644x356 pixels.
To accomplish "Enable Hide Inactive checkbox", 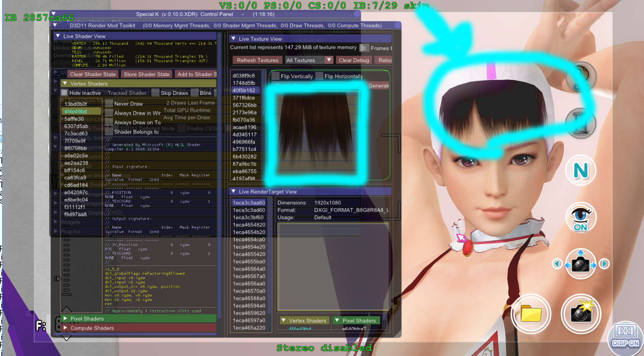I will click(64, 93).
